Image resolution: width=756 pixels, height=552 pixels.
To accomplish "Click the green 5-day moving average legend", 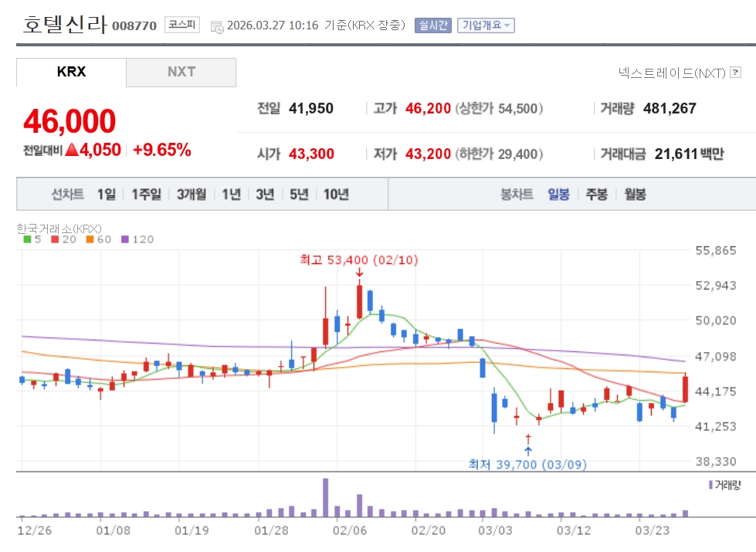I will tap(32, 239).
